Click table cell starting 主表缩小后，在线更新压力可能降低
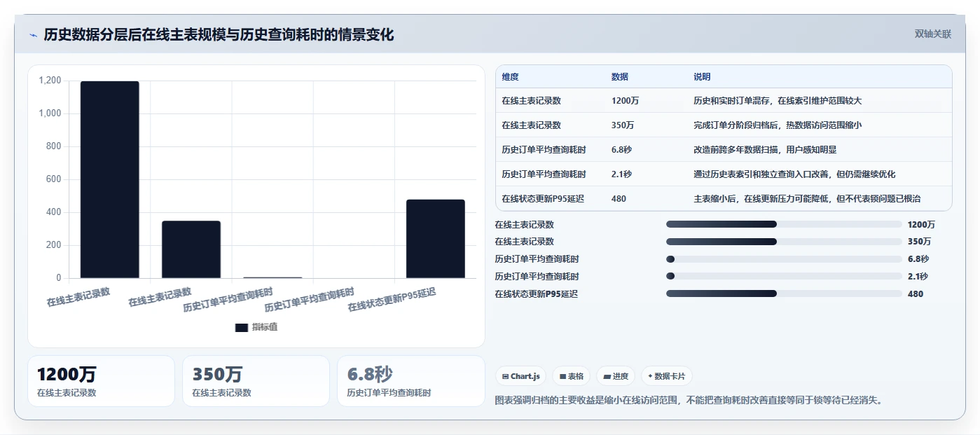Image resolution: width=980 pixels, height=435 pixels. 807,199
